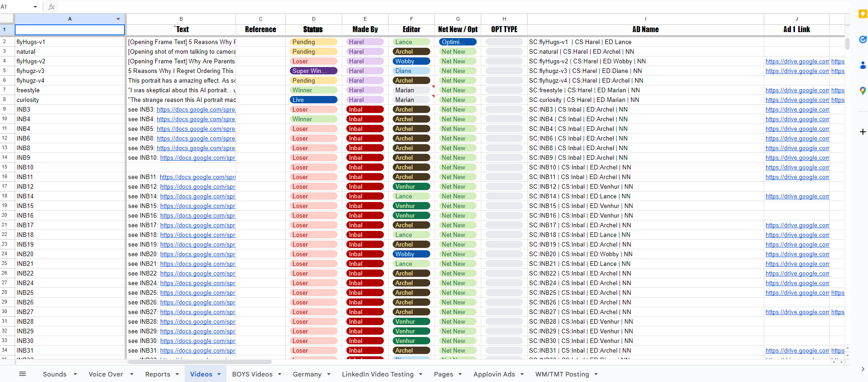Image resolution: width=868 pixels, height=382 pixels.
Task: Hide the side panel with the bottom-right chevron
Action: (862, 369)
